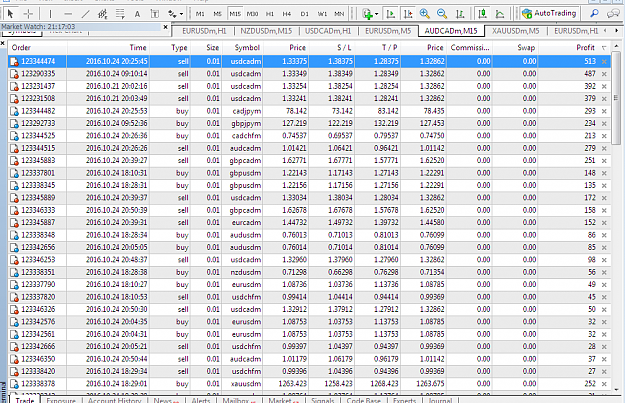The height and width of the screenshot is (403, 625).
Task: Open the search magnifier
Action: coord(594,14)
